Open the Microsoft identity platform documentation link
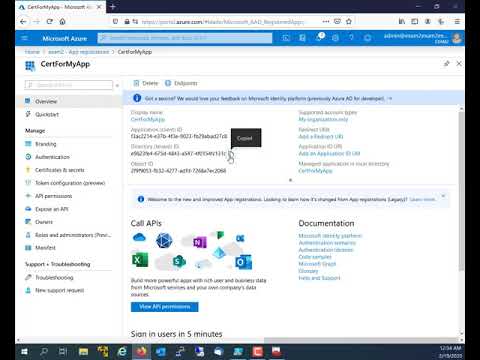The width and height of the screenshot is (480, 360). (x=330, y=236)
